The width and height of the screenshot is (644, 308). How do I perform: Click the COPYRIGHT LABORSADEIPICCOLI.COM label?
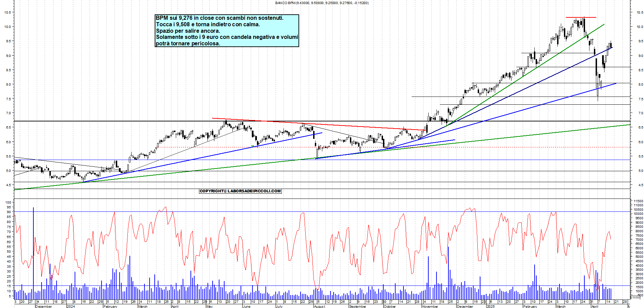(x=240, y=191)
